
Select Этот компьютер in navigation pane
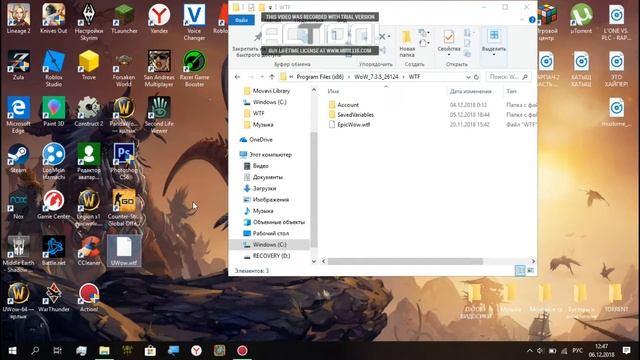tap(270, 155)
